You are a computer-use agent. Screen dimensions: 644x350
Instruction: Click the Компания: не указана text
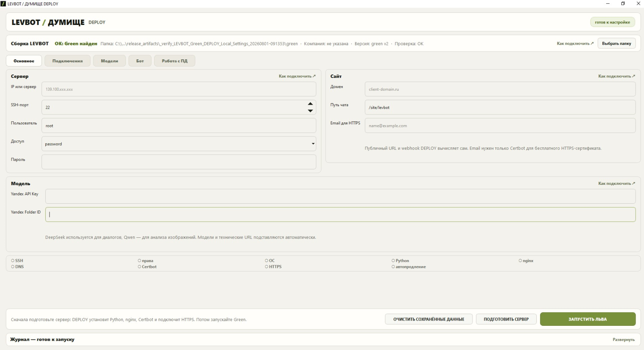click(326, 44)
